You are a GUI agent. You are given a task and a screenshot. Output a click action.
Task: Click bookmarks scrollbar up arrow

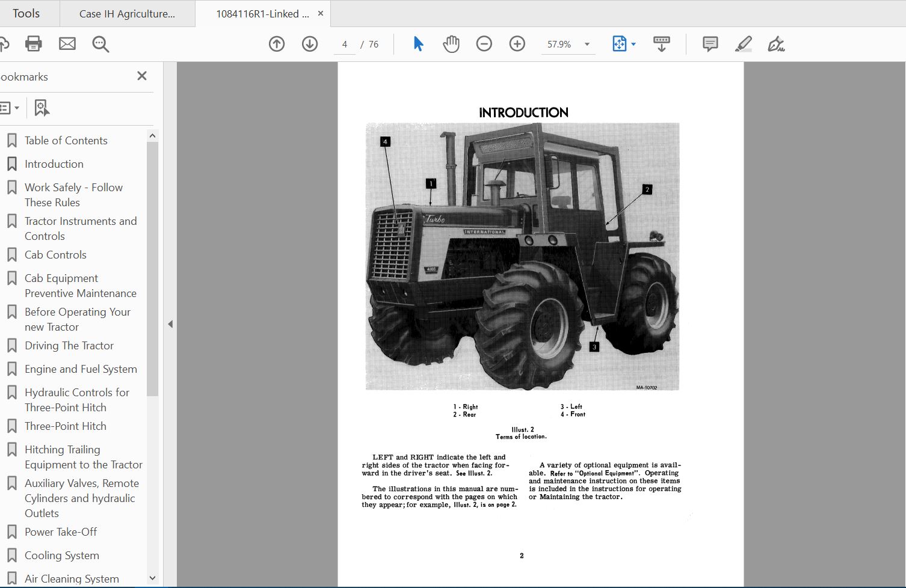click(152, 136)
